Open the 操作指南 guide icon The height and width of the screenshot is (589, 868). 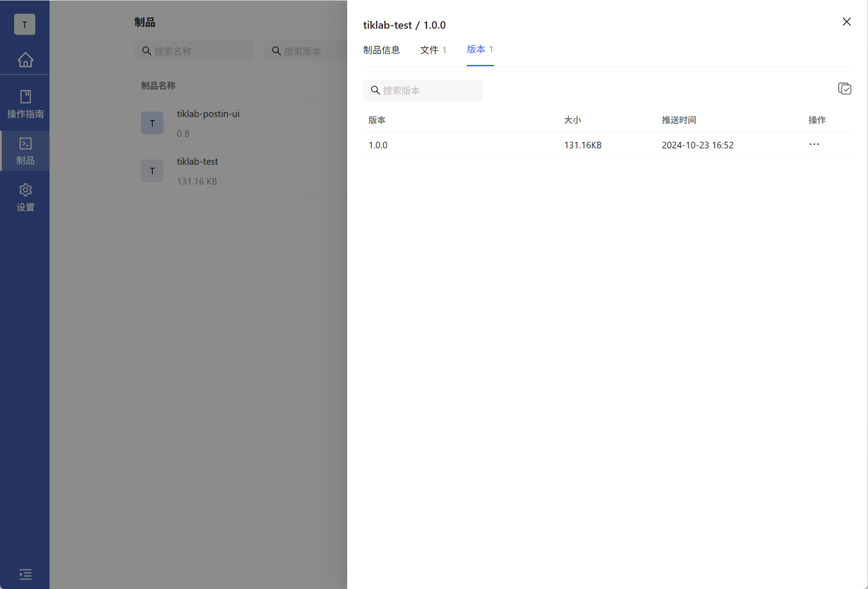pyautogui.click(x=25, y=104)
